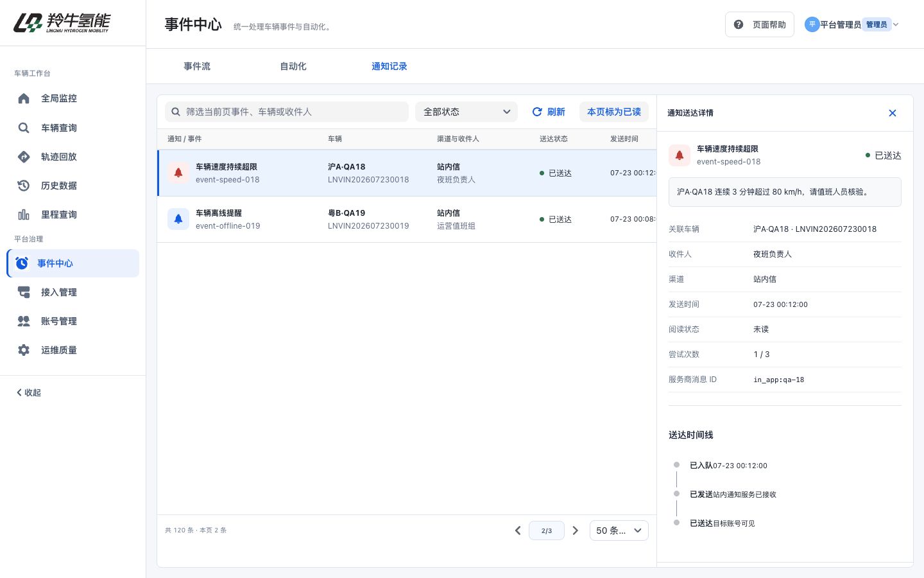
Task: Click the 页面帮助 button
Action: (x=760, y=24)
